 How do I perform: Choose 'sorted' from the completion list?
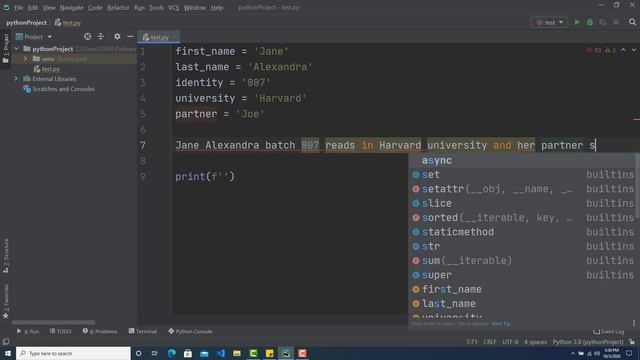(x=523, y=218)
